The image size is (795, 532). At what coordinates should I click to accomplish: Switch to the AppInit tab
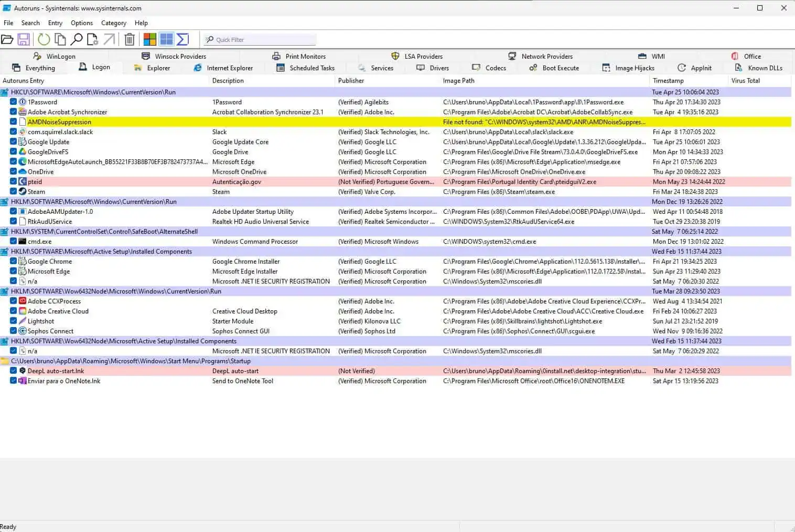point(695,68)
